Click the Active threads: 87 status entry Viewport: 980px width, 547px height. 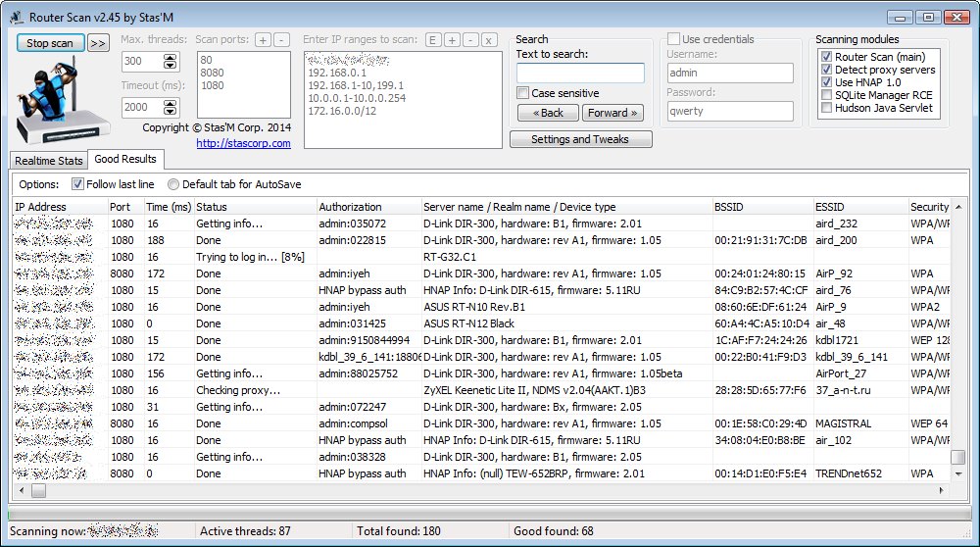coord(245,531)
